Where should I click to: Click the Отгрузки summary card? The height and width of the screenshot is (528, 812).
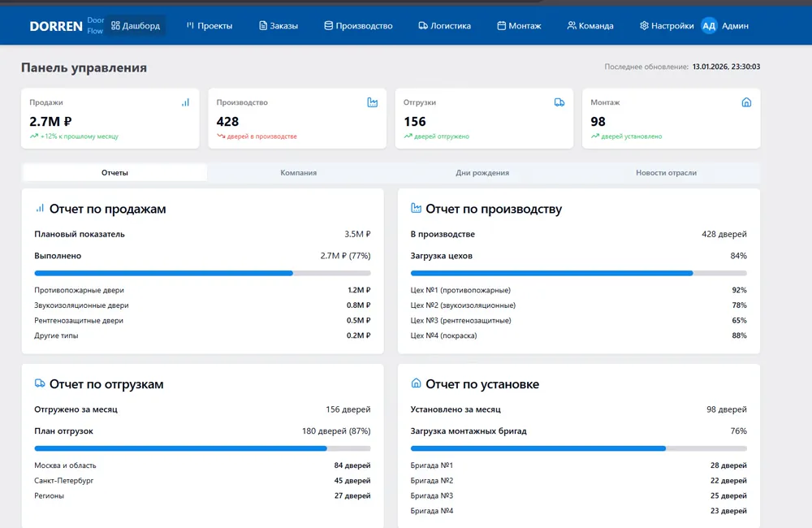pyautogui.click(x=484, y=119)
